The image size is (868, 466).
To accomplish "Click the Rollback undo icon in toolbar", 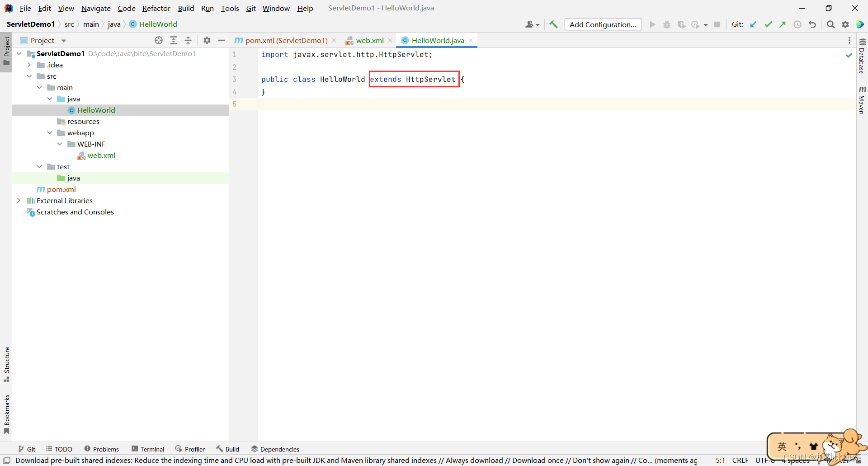I will (x=812, y=24).
